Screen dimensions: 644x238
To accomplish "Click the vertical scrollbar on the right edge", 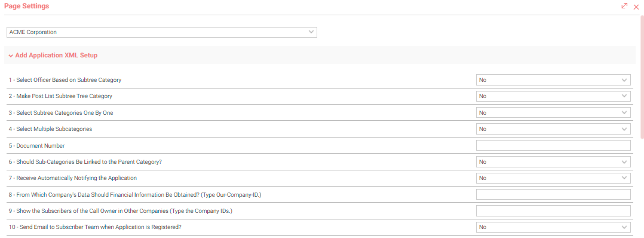I will [642, 77].
